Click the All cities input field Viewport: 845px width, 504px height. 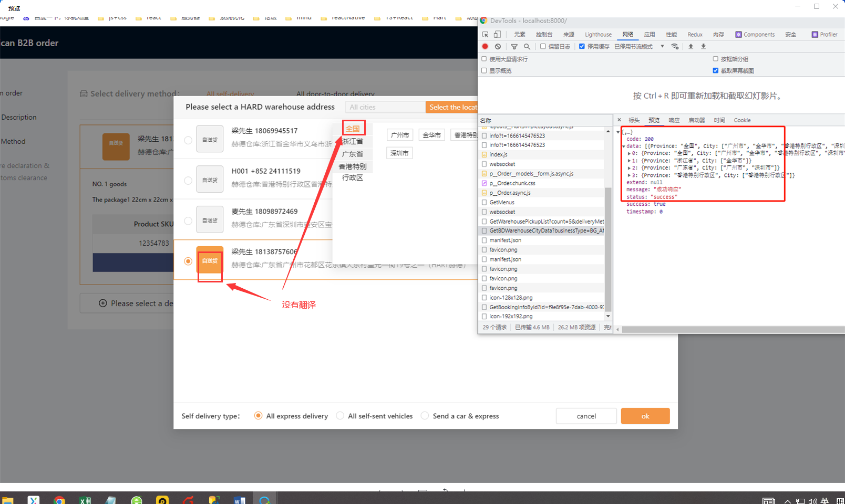coord(385,107)
